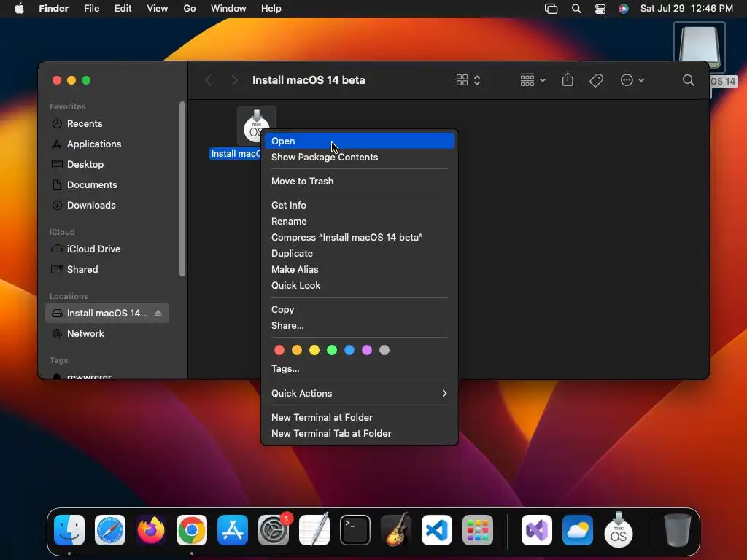Image resolution: width=747 pixels, height=560 pixels.
Task: Choose New Terminal at Folder
Action: pyautogui.click(x=360, y=417)
